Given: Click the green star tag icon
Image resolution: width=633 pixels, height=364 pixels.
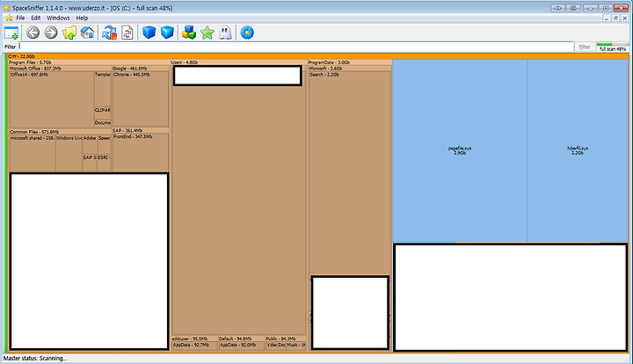Looking at the screenshot, I should [207, 33].
